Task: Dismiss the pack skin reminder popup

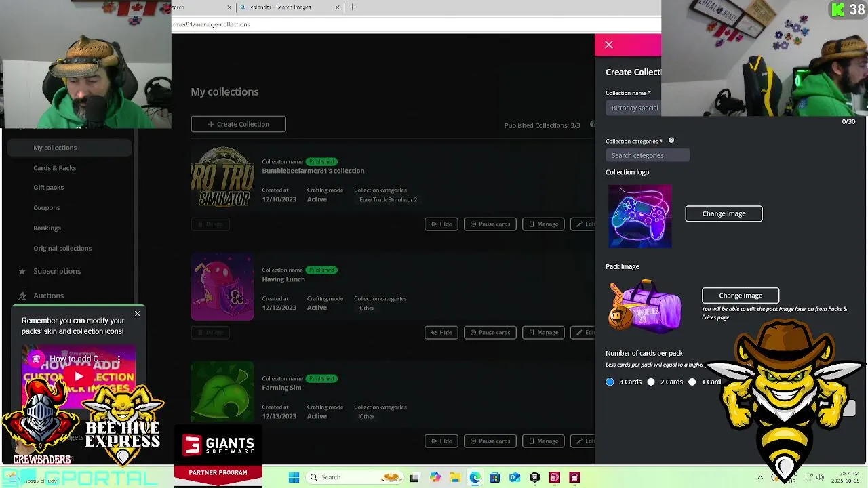Action: [137, 314]
